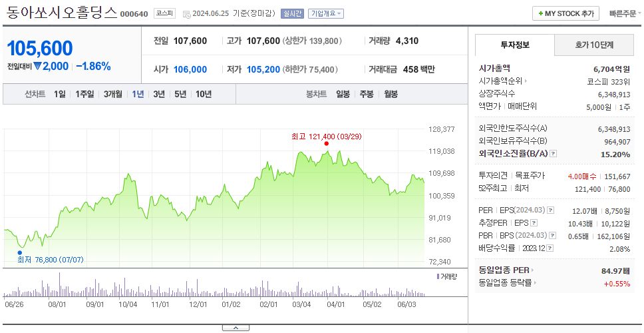The image size is (644, 333).
Task: Click the arrow icon beside 동일업종 PER
Action: (x=533, y=270)
